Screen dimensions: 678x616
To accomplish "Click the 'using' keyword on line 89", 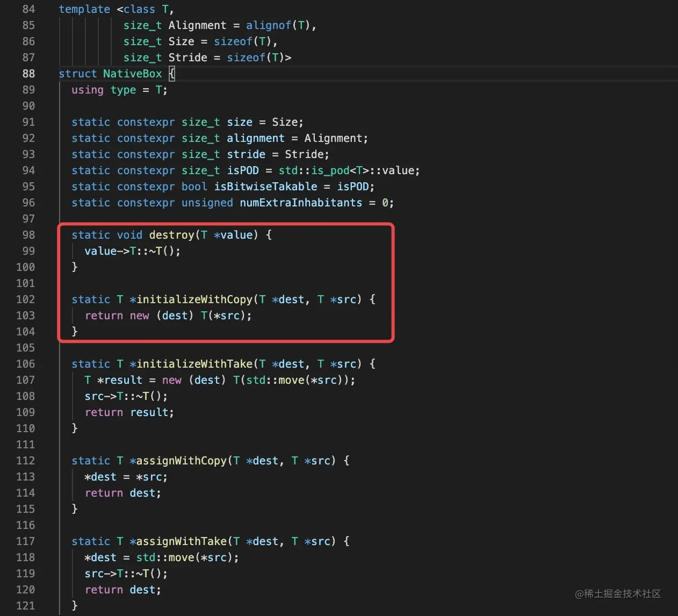I will pos(88,90).
